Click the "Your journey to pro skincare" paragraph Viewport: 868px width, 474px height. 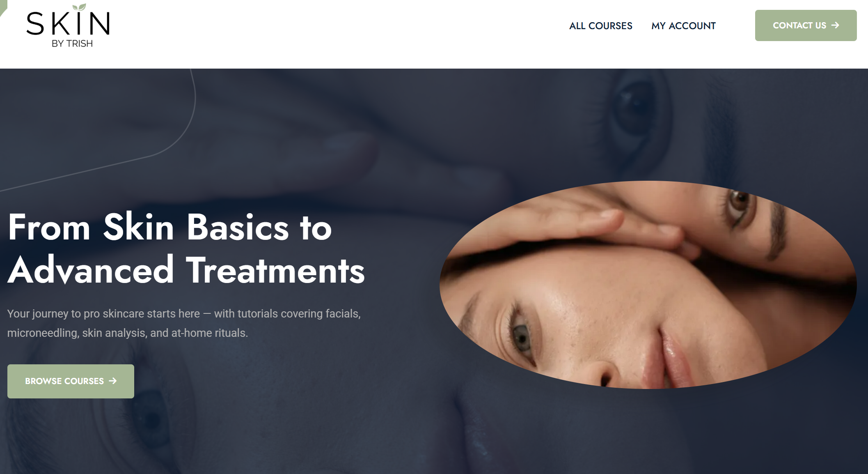(x=184, y=323)
